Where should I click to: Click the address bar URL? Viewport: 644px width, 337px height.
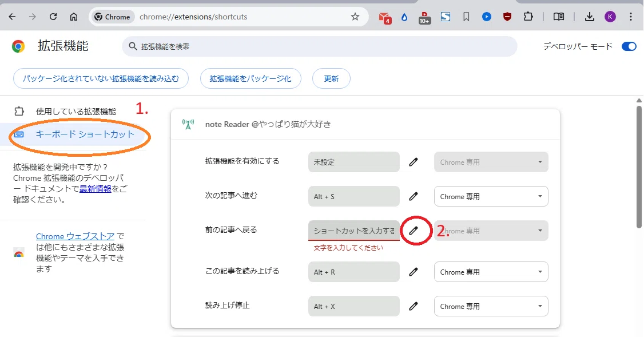pos(193,17)
